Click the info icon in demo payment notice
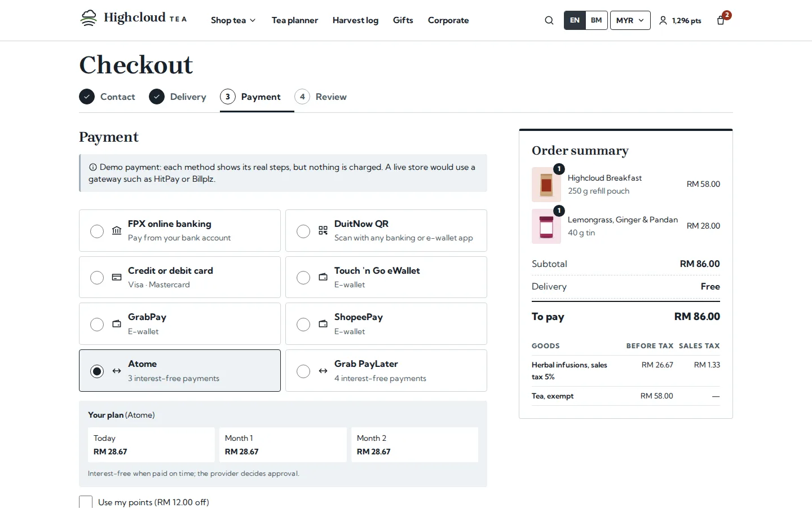The image size is (812, 508). click(93, 167)
